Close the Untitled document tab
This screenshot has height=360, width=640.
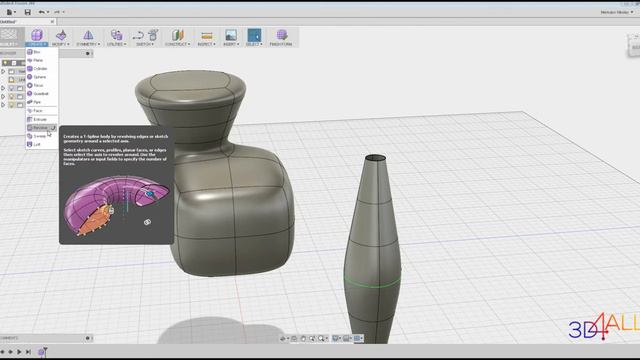pyautogui.click(x=52, y=22)
